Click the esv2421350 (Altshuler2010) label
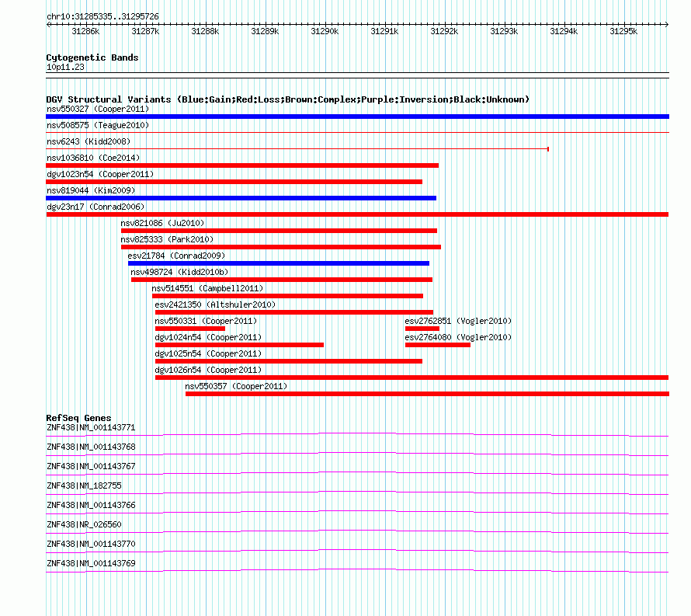 (x=215, y=305)
